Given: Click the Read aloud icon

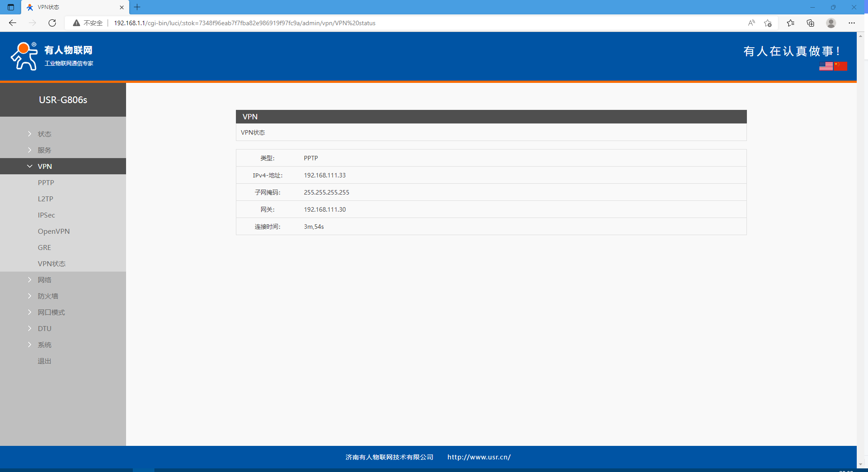Looking at the screenshot, I should 751,23.
